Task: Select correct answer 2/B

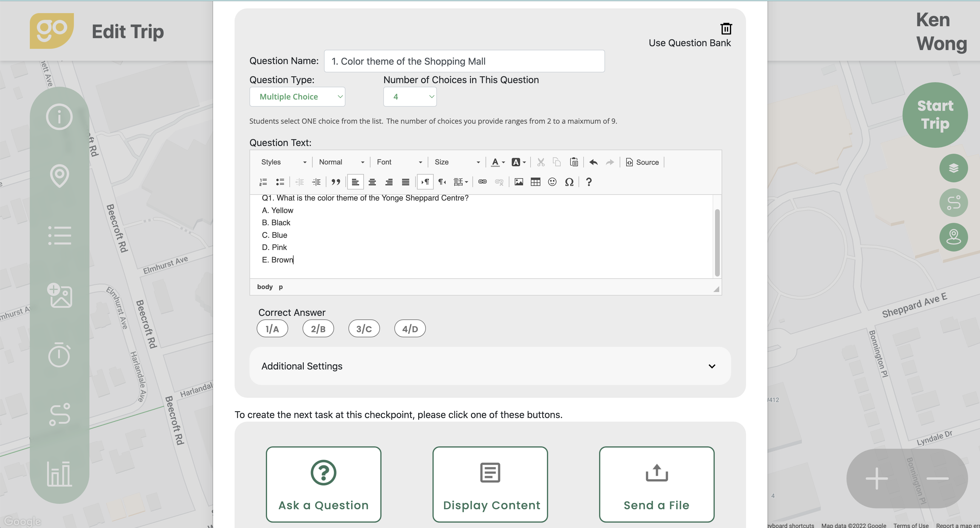Action: [x=318, y=328]
